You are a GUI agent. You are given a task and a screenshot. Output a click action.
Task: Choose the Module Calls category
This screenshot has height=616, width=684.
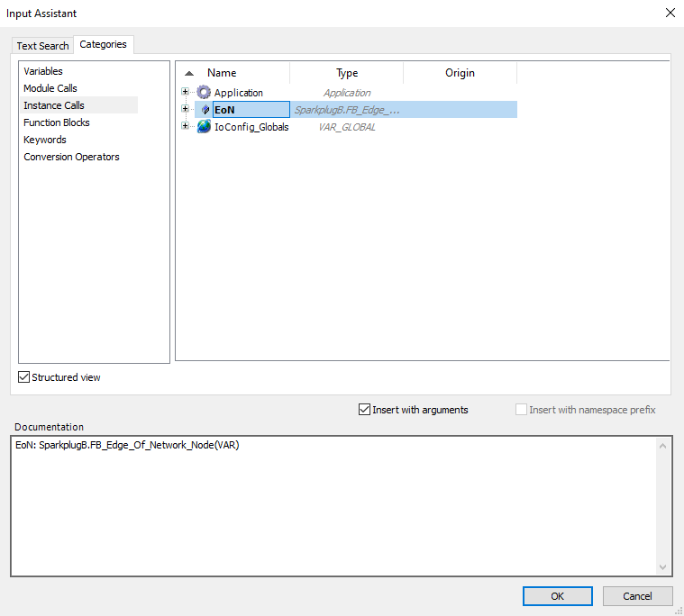tap(50, 88)
